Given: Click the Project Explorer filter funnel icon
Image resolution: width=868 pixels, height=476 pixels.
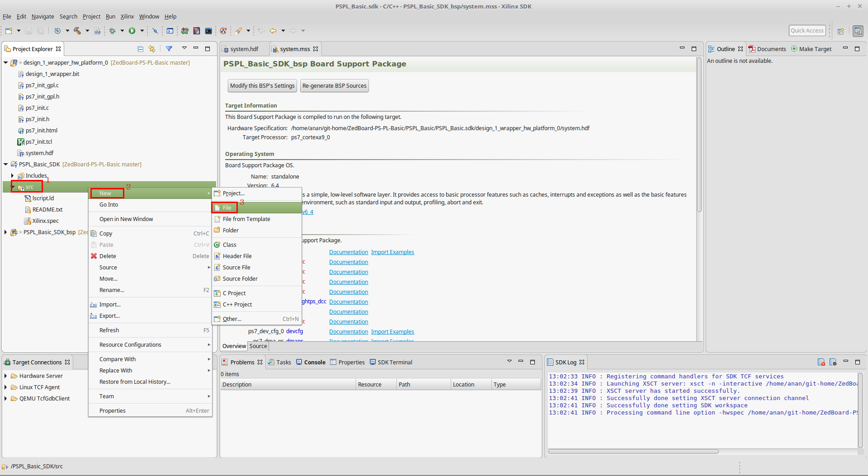Looking at the screenshot, I should click(169, 49).
